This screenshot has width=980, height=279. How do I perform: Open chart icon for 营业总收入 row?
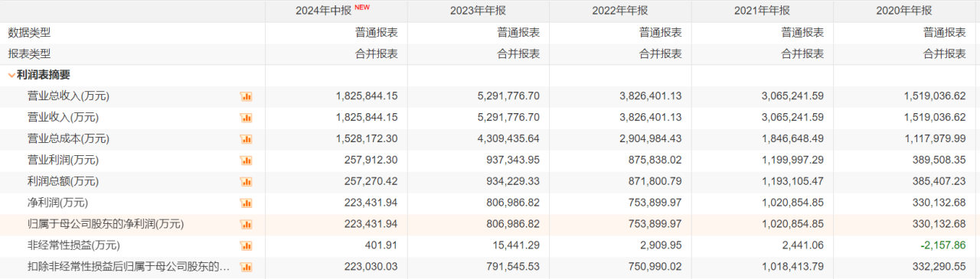(x=246, y=96)
